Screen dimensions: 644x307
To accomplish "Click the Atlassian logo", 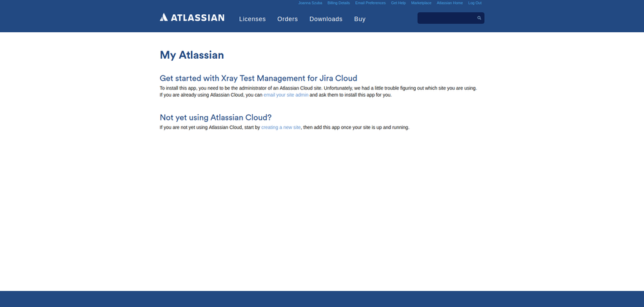I will (192, 17).
